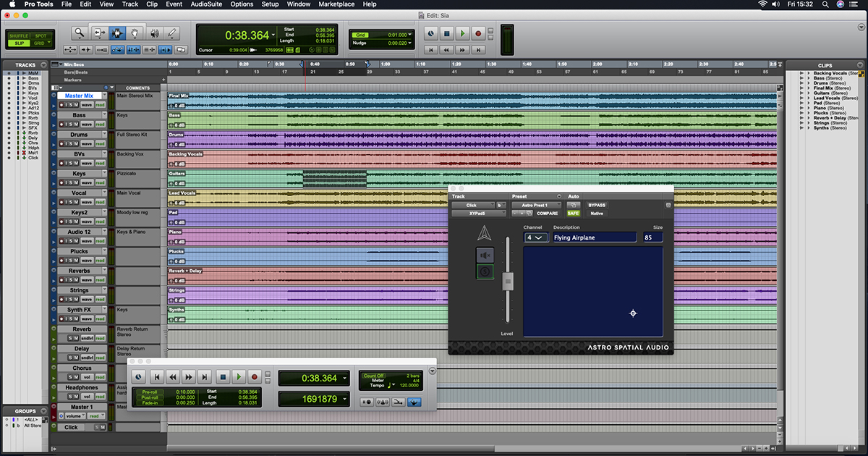This screenshot has height=456, width=868.
Task: Choose the Selector waveform tool
Action: click(x=117, y=33)
